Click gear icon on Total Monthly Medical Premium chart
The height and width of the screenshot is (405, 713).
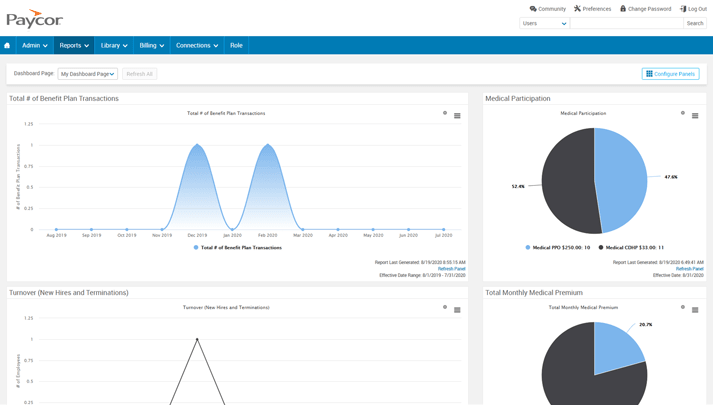pos(683,307)
